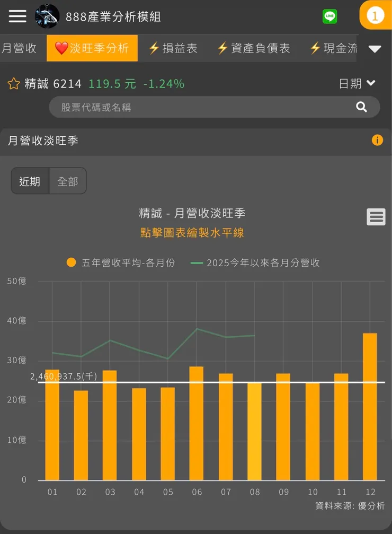Open the 日期 date dropdown
Image resolution: width=392 pixels, height=534 pixels.
click(357, 83)
